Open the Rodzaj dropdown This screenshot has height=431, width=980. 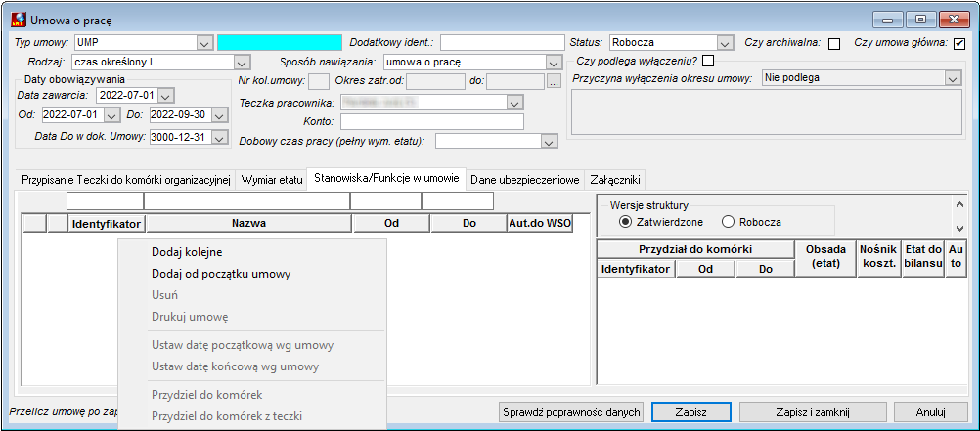point(242,63)
